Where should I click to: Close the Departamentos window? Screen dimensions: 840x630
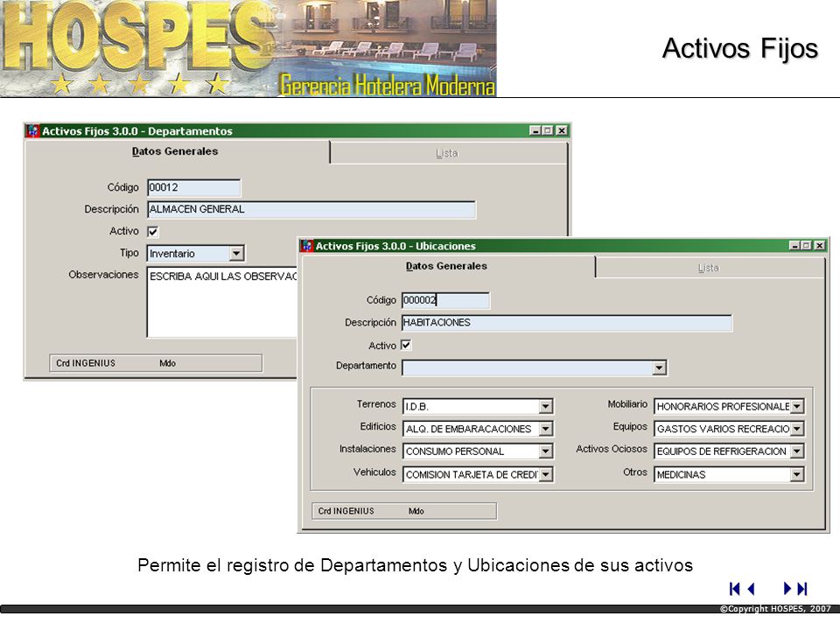click(561, 130)
